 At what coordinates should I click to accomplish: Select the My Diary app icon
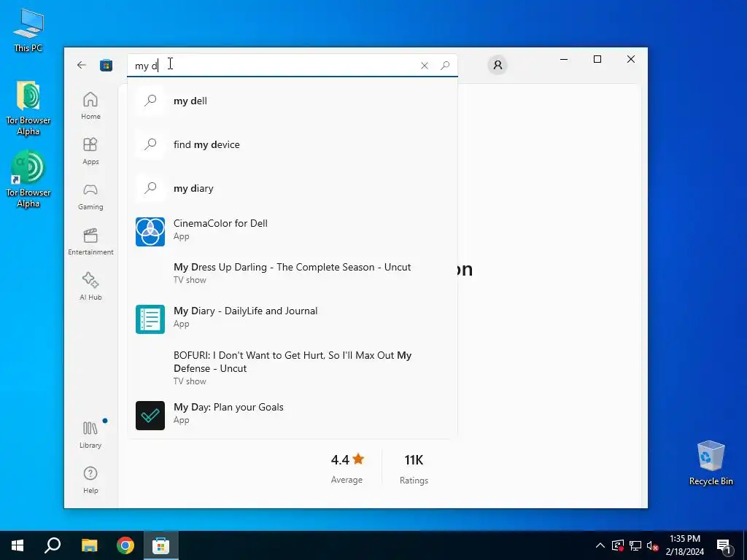click(x=150, y=319)
